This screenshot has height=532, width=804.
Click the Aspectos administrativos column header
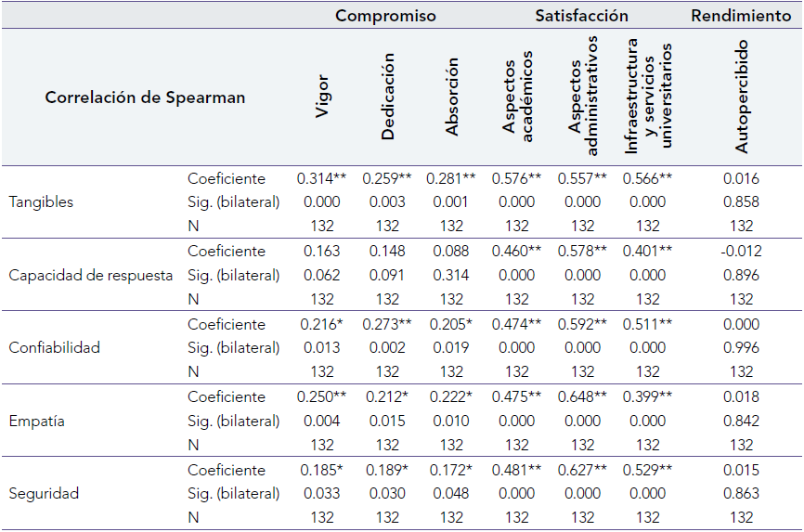tap(582, 97)
